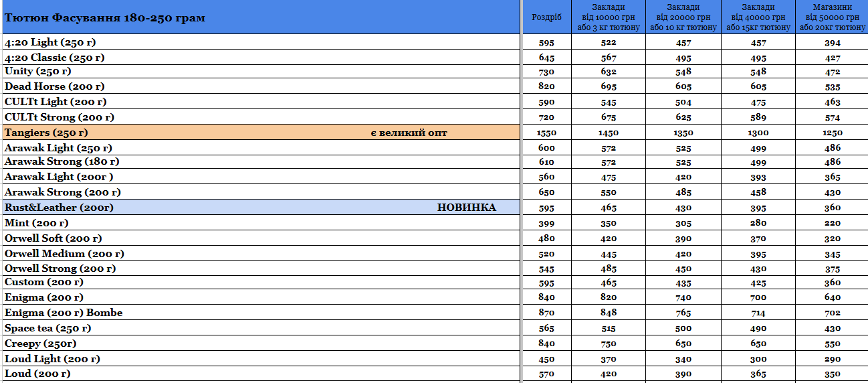Click retail price 610 for Arawak Strong 180 г
The width and height of the screenshot is (868, 383).
(x=546, y=162)
